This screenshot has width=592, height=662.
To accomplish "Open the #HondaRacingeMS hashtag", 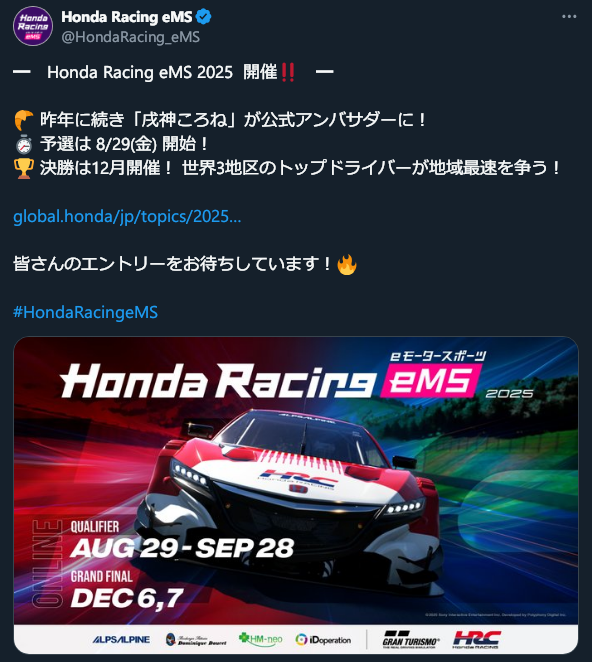I will (85, 312).
